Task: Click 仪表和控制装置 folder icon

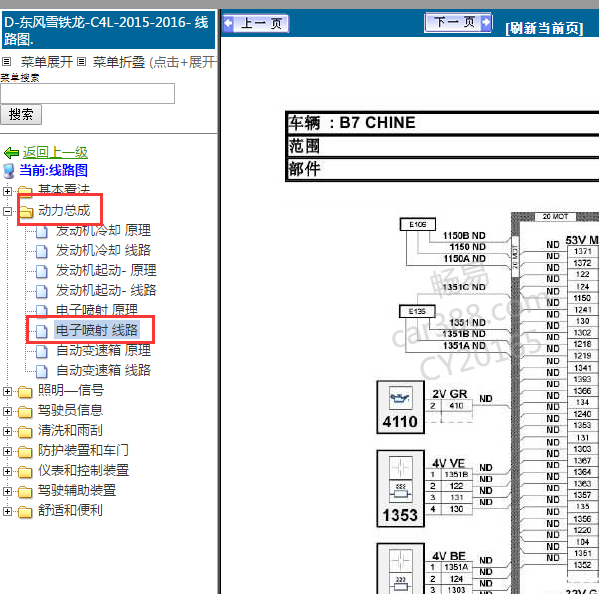Action: [25, 472]
